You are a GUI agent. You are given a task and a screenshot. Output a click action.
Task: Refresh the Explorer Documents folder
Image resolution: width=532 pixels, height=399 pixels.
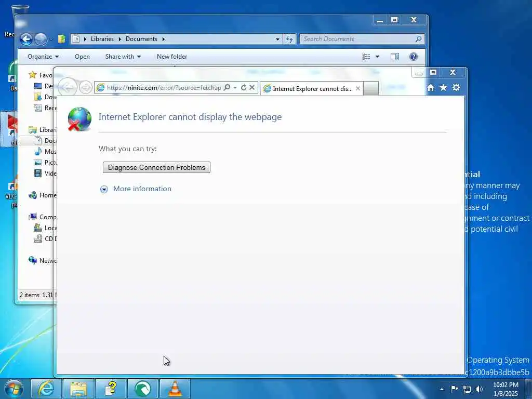[x=289, y=39]
